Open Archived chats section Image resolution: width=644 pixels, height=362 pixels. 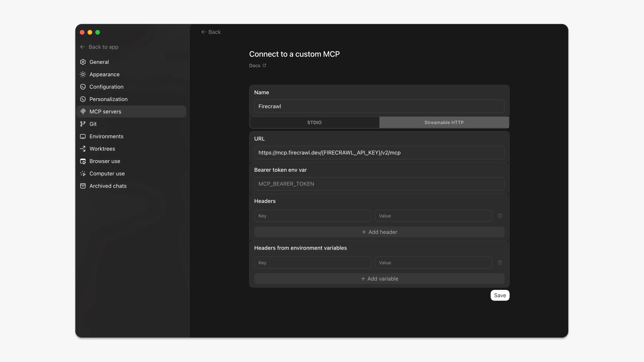click(131, 186)
